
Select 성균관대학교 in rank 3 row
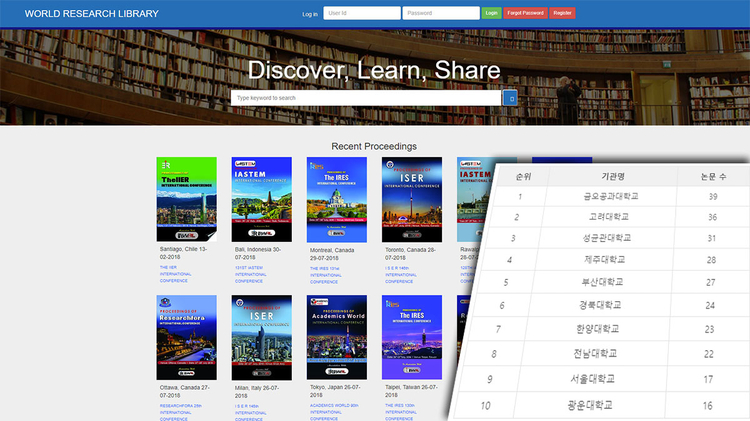click(x=607, y=238)
